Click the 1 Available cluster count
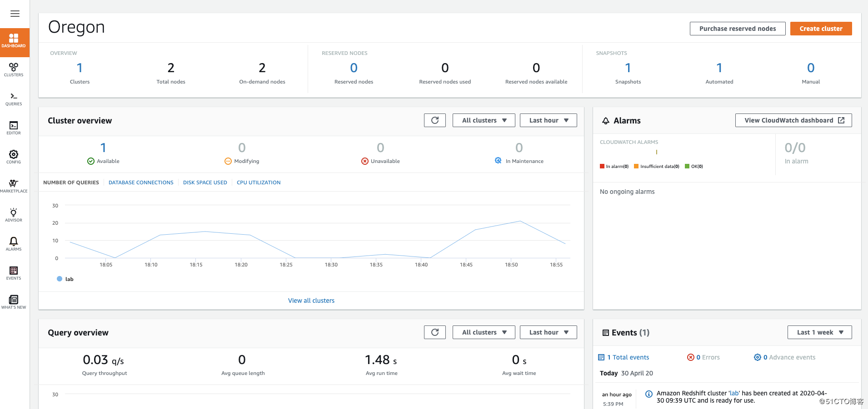Viewport: 868px width, 409px height. (x=103, y=148)
